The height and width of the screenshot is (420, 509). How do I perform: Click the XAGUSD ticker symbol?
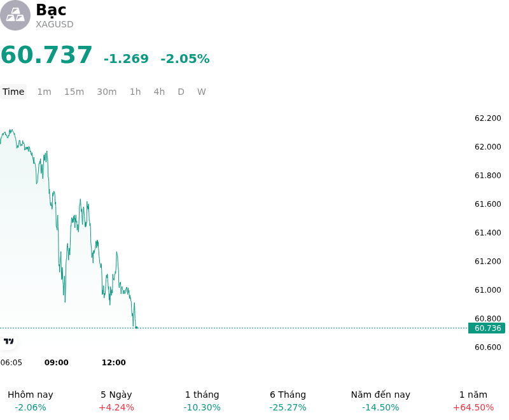tap(55, 24)
